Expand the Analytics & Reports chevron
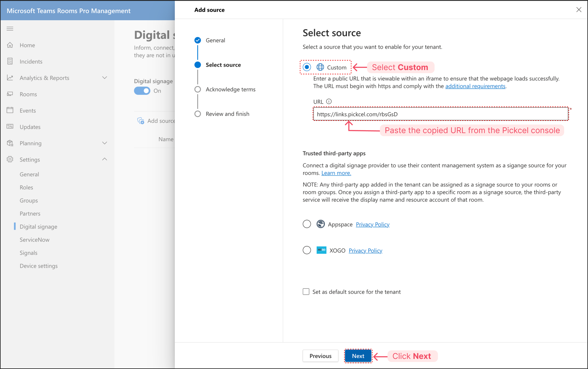Screen dimensions: 588x369 tap(105, 78)
